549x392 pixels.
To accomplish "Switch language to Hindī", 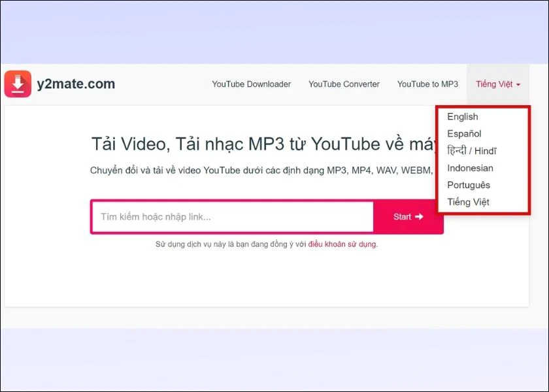I will tap(472, 151).
